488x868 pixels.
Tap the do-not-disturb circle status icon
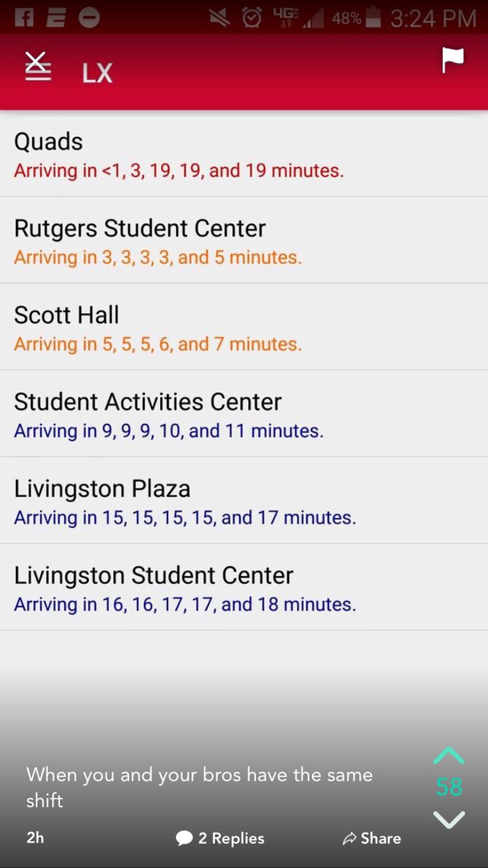[x=89, y=18]
